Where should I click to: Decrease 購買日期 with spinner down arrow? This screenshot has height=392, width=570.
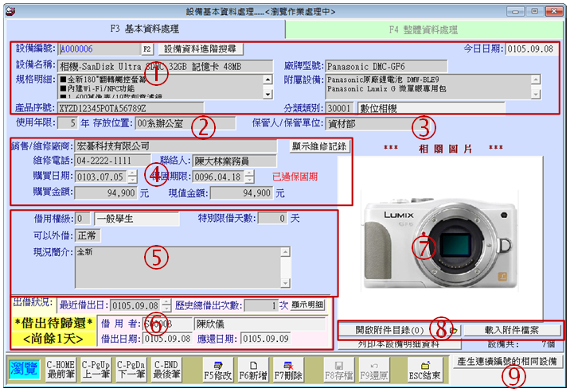coord(133,180)
